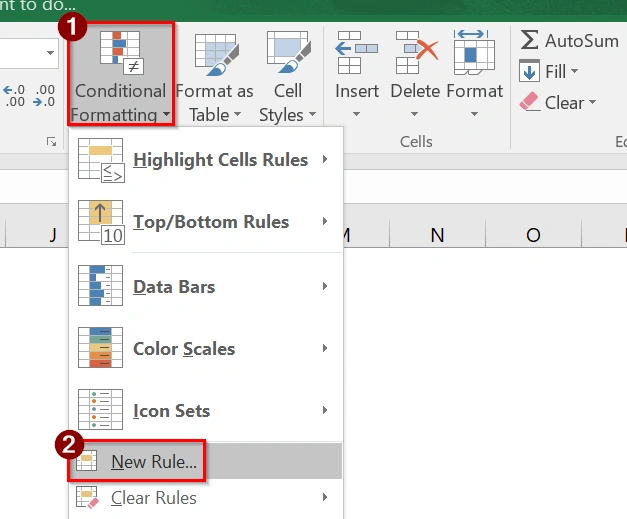Open the Fill dropdown arrow

click(x=577, y=72)
